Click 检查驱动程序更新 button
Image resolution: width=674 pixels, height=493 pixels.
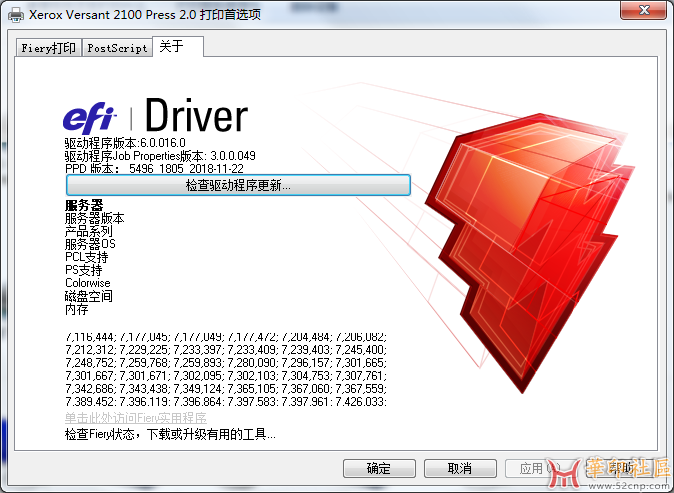pos(238,185)
